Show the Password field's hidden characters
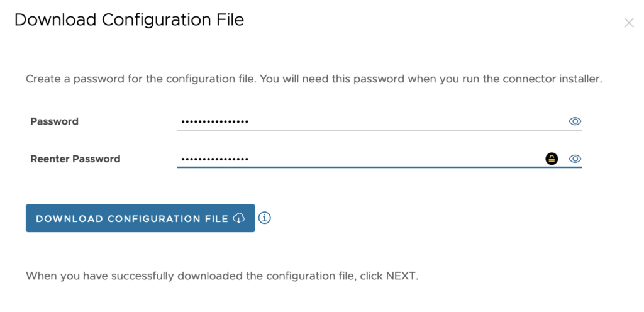Screen dimensions: 644x312 coord(575,121)
